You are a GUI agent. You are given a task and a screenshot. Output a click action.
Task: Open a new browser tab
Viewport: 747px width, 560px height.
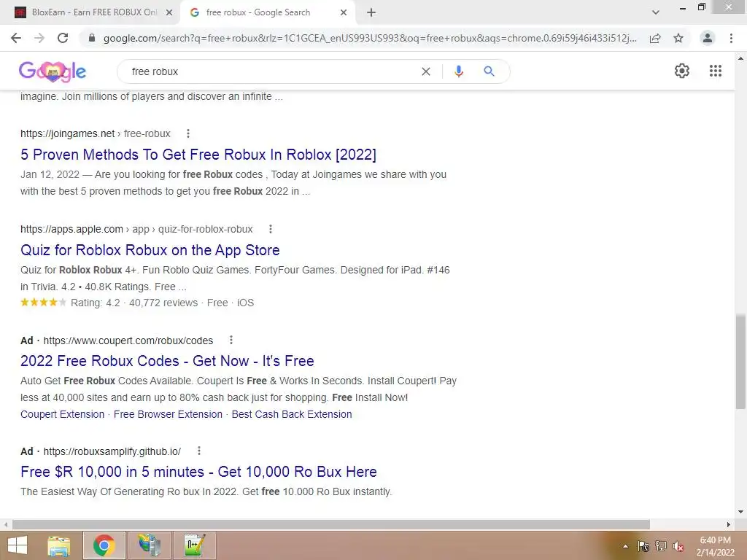click(371, 12)
